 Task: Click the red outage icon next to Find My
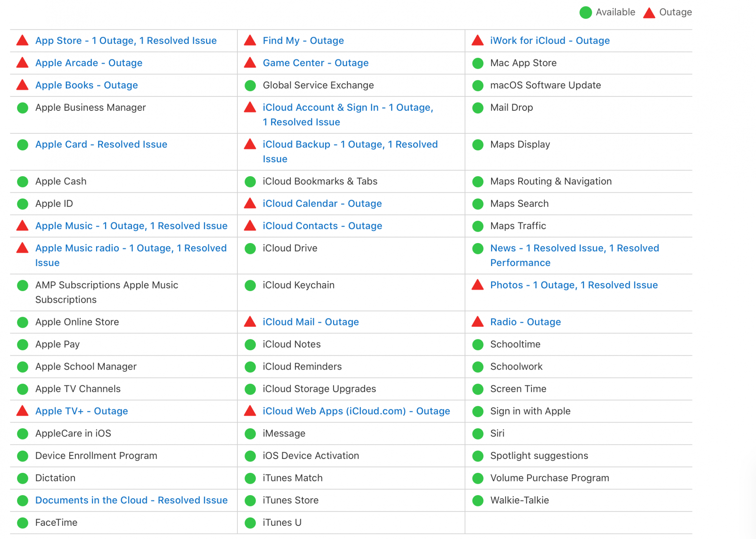[x=250, y=40]
